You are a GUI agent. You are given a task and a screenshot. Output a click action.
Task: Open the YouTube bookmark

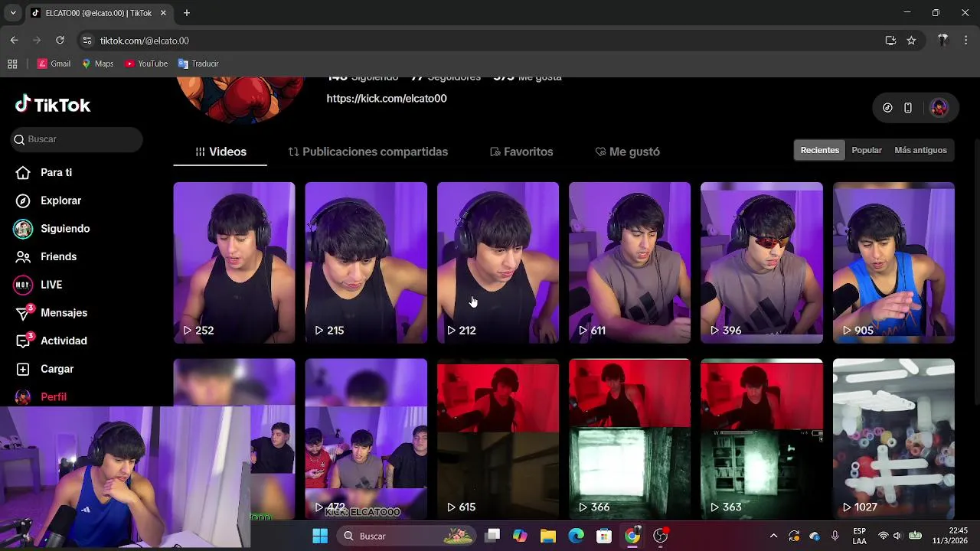pyautogui.click(x=146, y=64)
